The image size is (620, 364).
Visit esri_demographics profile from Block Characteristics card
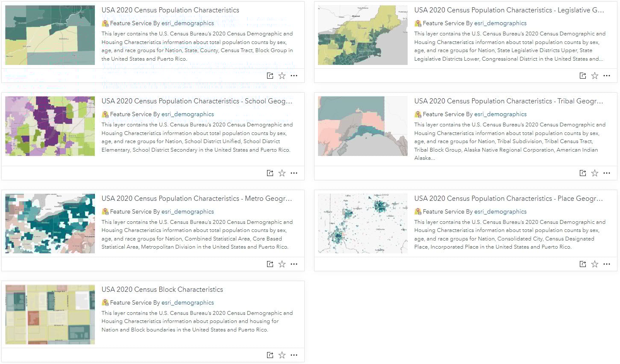click(x=188, y=302)
